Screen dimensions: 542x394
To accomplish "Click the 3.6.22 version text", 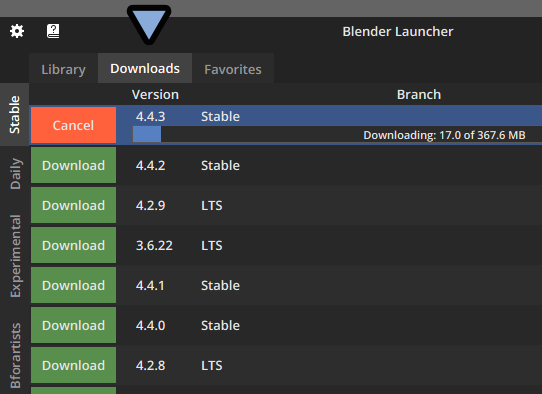I will coord(154,246).
